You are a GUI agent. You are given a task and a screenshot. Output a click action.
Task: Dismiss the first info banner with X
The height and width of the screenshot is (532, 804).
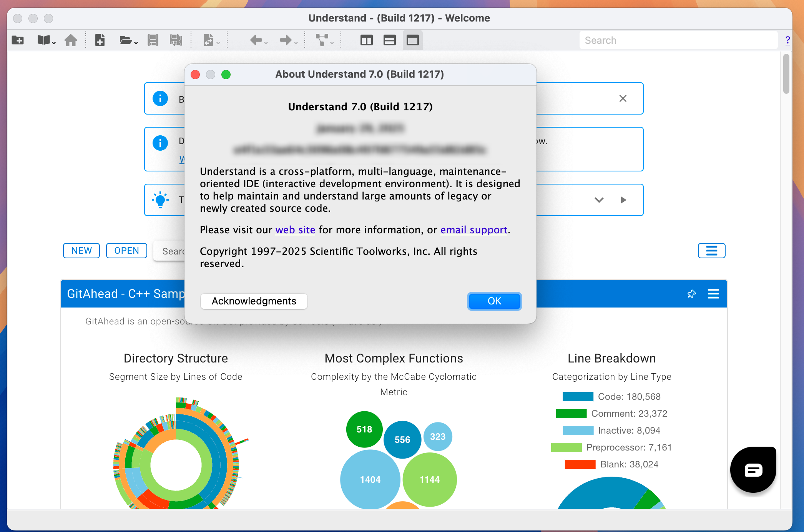pyautogui.click(x=623, y=98)
